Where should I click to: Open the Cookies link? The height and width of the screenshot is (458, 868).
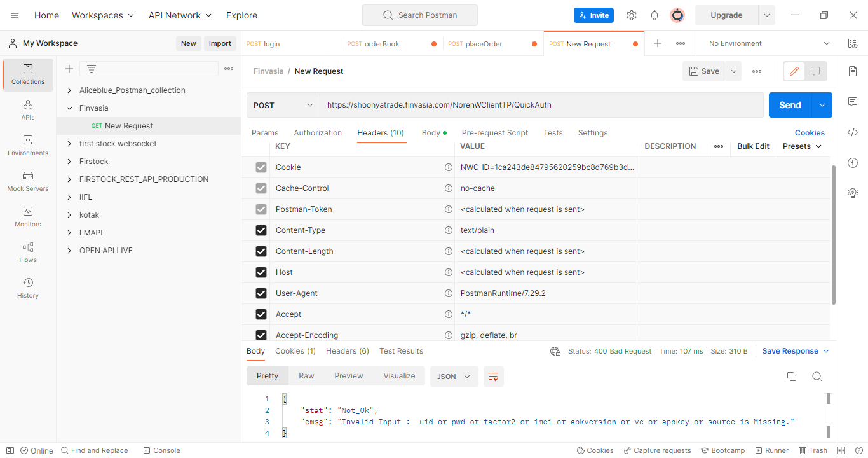(x=810, y=133)
